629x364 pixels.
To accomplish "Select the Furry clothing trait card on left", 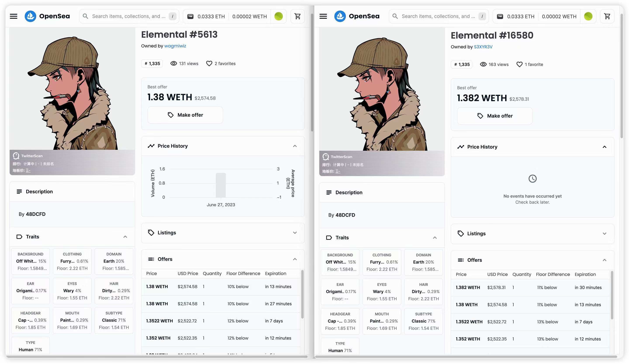I will coord(72,261).
